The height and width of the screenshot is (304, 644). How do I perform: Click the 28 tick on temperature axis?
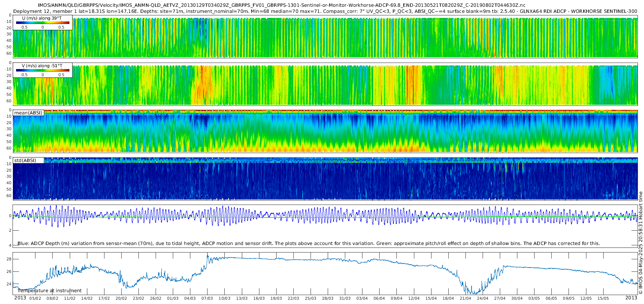pos(9,259)
